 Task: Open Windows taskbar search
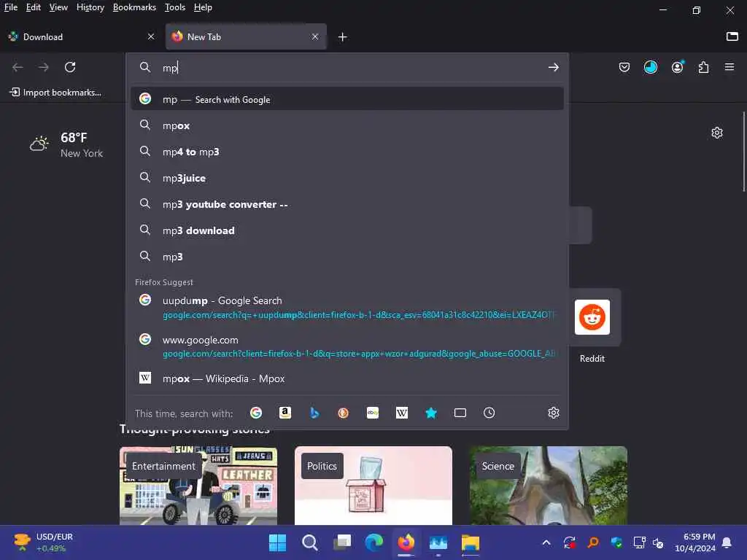pyautogui.click(x=309, y=542)
